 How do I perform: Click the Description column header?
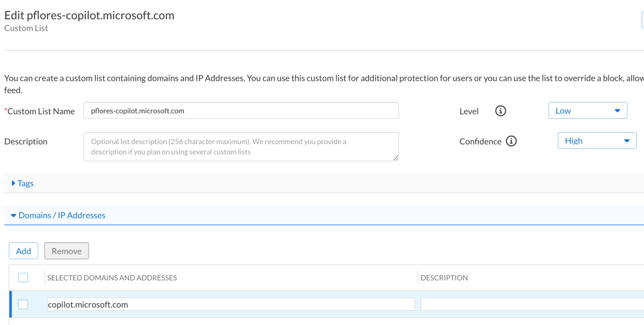coord(444,278)
